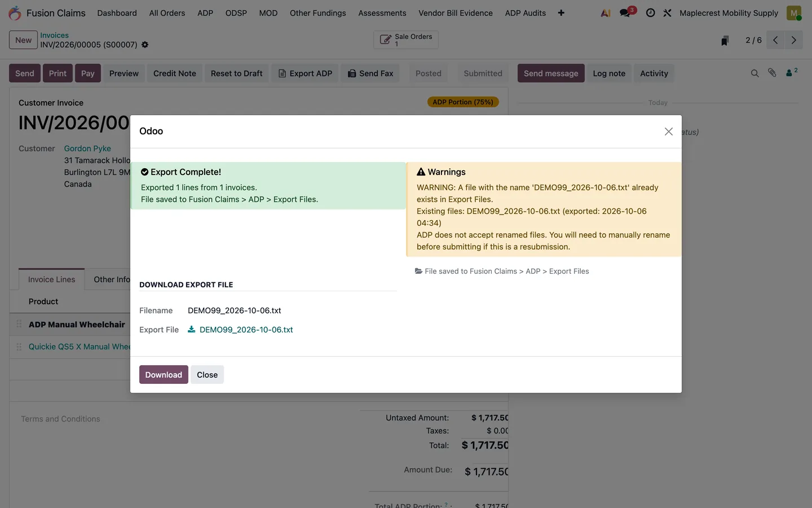Screen dimensions: 812x508
Task: Open the invoice settings gear icon
Action: point(145,45)
